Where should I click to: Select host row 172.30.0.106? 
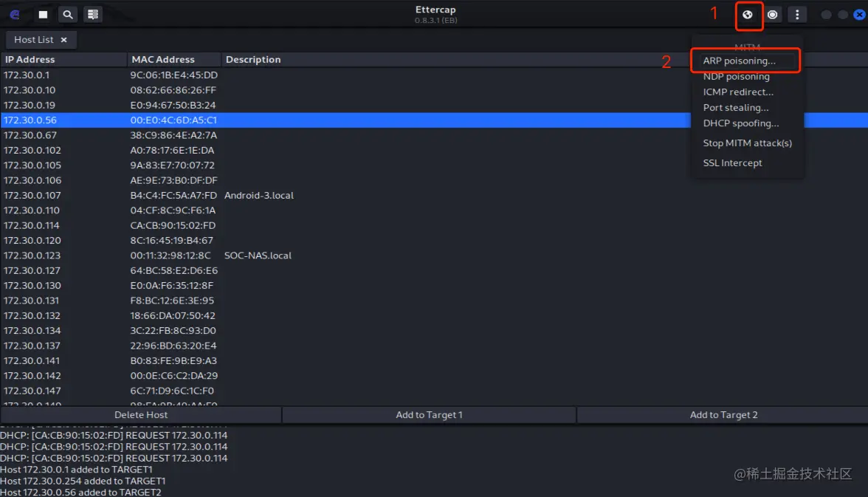(434, 180)
